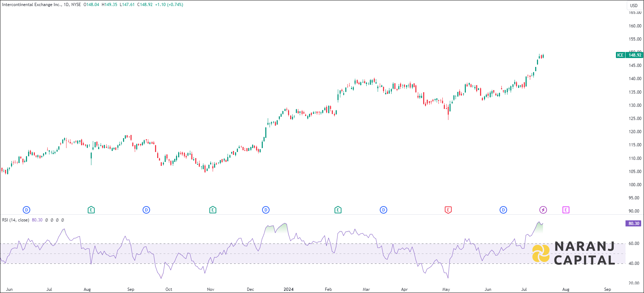This screenshot has width=644, height=293.
Task: Click the dividend marker in June 2024
Action: (503, 210)
